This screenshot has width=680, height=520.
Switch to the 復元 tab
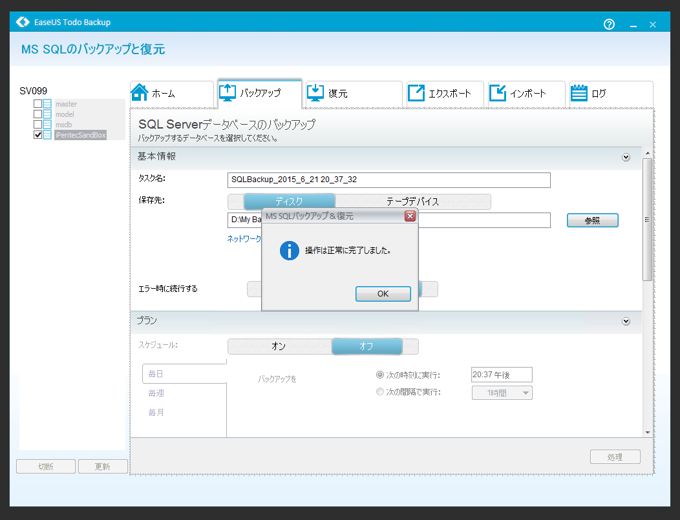pyautogui.click(x=354, y=94)
